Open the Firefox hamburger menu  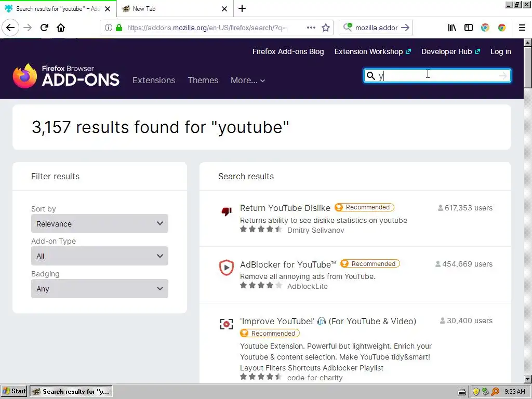pos(522,28)
